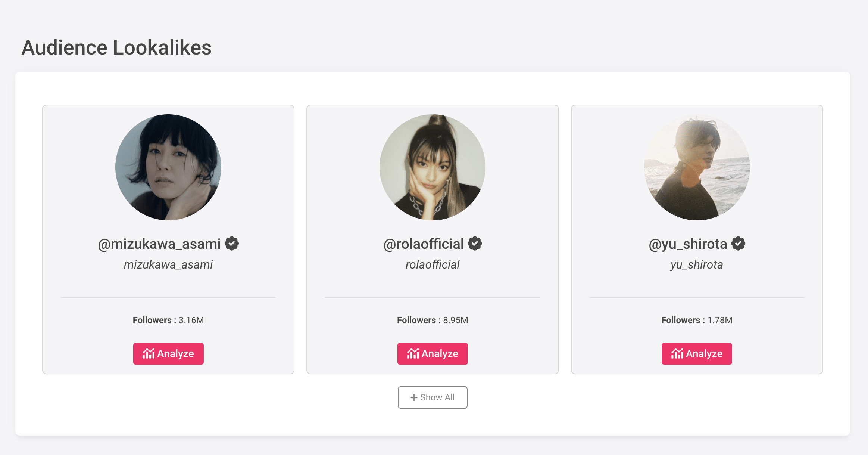This screenshot has width=868, height=455.
Task: Analyze the mizukawa_asami account
Action: click(x=168, y=353)
